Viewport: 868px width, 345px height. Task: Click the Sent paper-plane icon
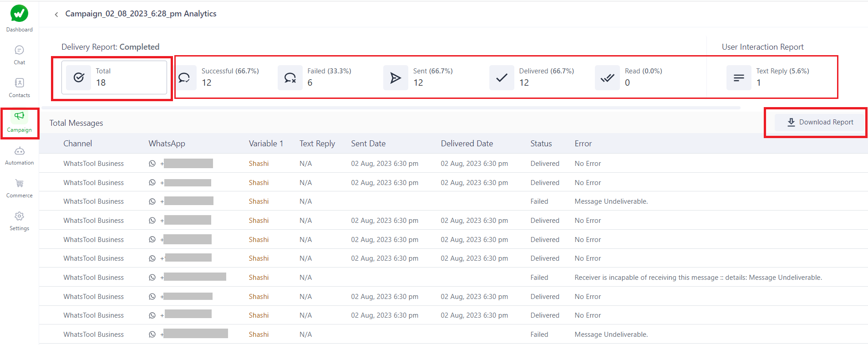pyautogui.click(x=396, y=77)
